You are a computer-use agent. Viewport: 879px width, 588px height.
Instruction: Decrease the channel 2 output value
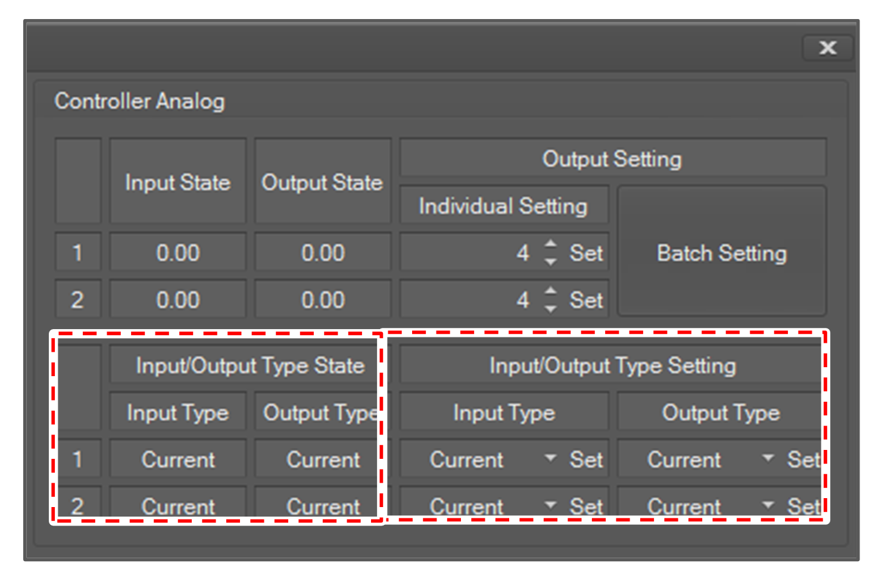[x=551, y=308]
